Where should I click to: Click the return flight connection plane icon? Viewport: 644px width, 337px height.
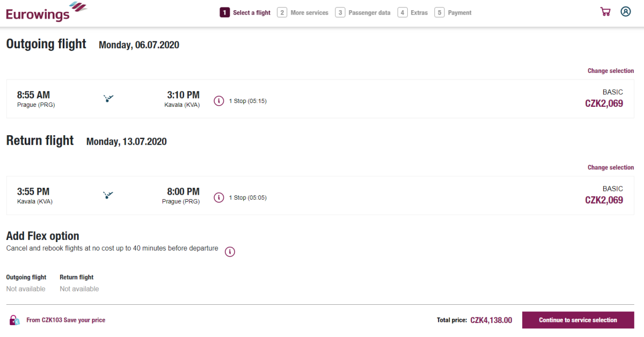pyautogui.click(x=108, y=195)
